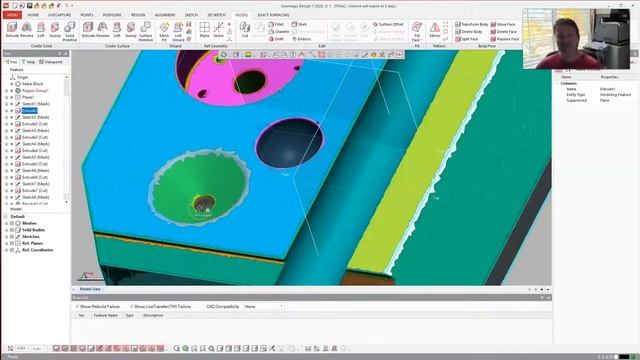This screenshot has height=360, width=640.
Task: Select the surface Extrude tool in Create Surface
Action: (88, 30)
